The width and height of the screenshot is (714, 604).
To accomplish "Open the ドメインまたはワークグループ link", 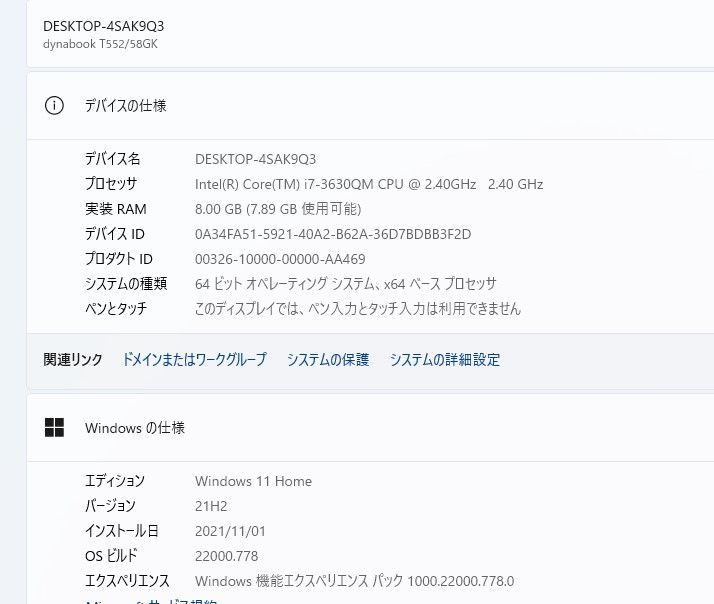I will tap(194, 359).
